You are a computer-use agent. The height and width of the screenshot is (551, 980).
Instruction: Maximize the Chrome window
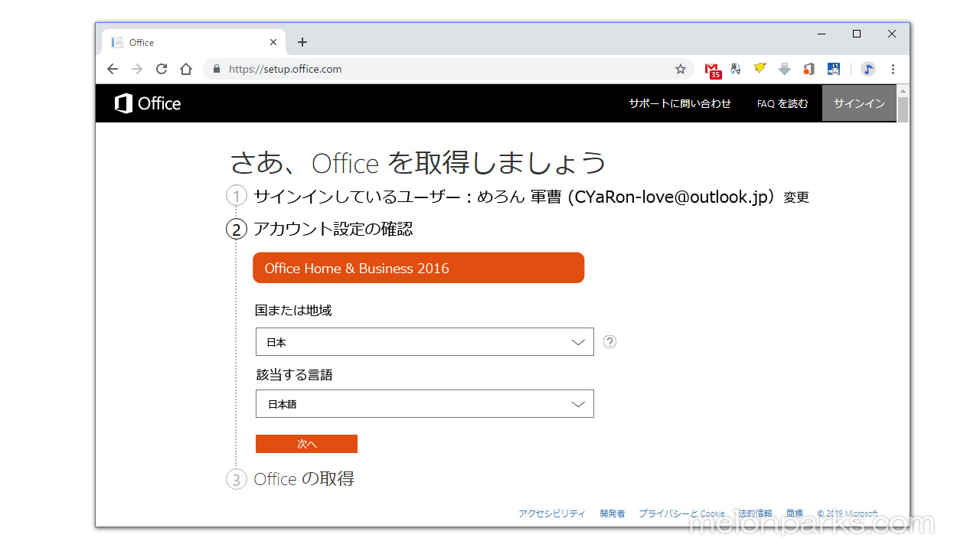click(857, 34)
